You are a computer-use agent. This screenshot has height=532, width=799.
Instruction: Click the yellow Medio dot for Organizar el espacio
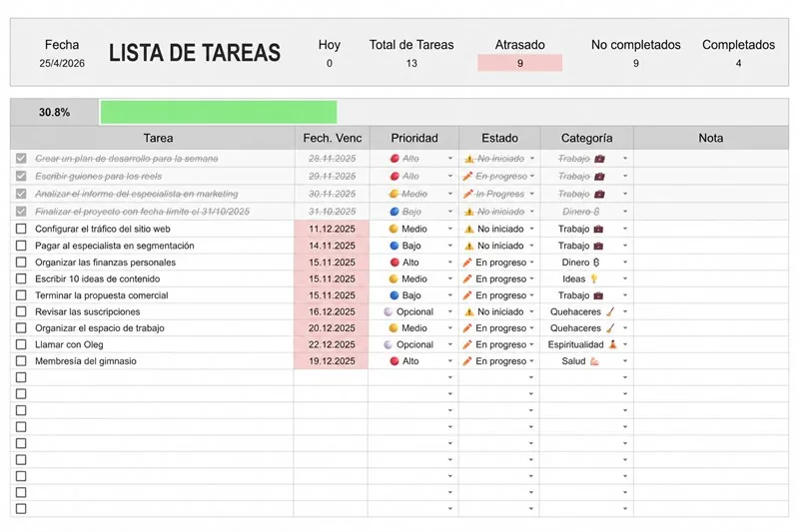[x=394, y=327]
